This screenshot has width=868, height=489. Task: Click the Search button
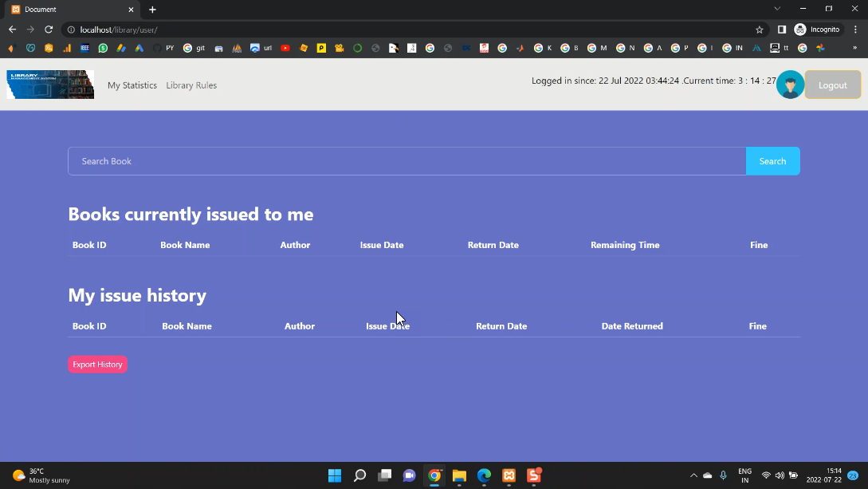pyautogui.click(x=772, y=161)
